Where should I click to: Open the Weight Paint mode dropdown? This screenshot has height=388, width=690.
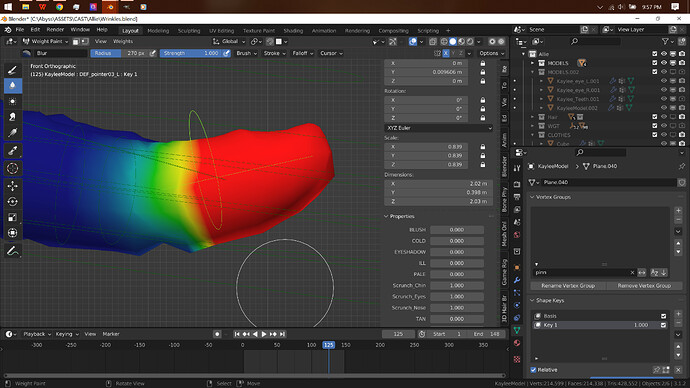(x=45, y=41)
